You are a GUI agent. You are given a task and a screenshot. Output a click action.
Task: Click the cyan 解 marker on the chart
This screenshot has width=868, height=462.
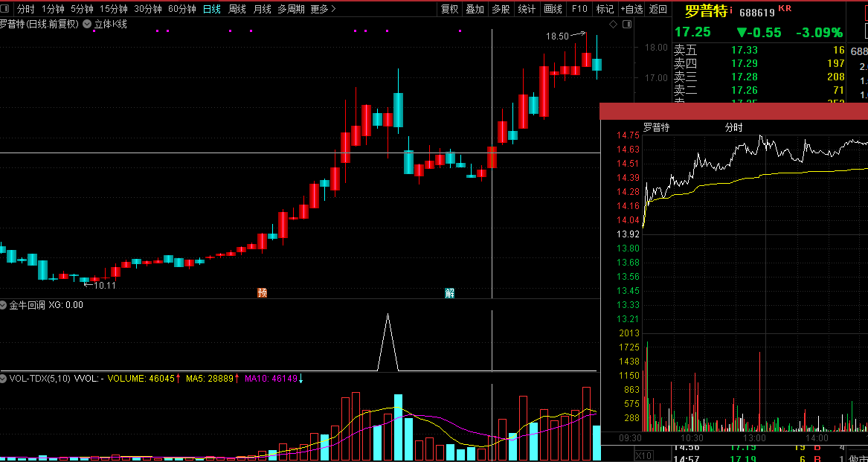[x=449, y=292]
